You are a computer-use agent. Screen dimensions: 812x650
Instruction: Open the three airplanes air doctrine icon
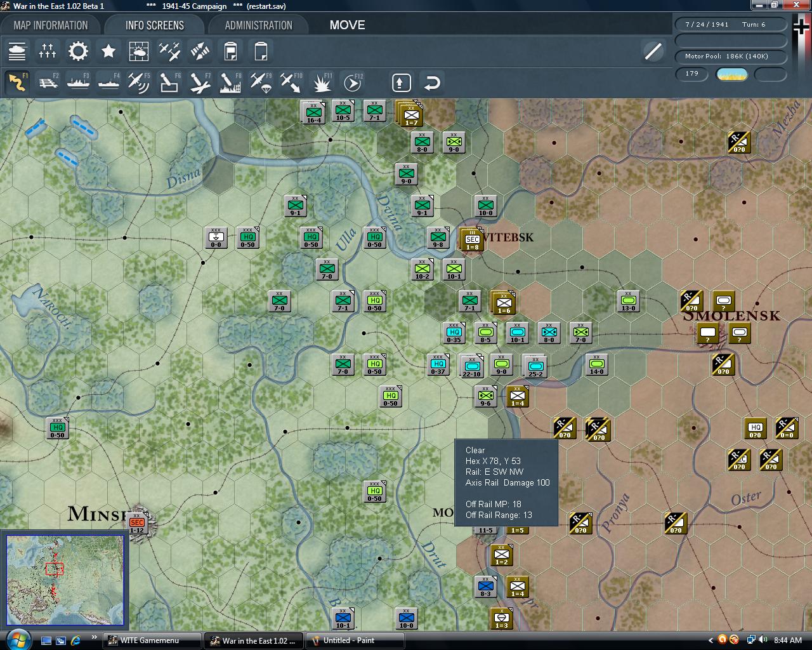[x=169, y=51]
